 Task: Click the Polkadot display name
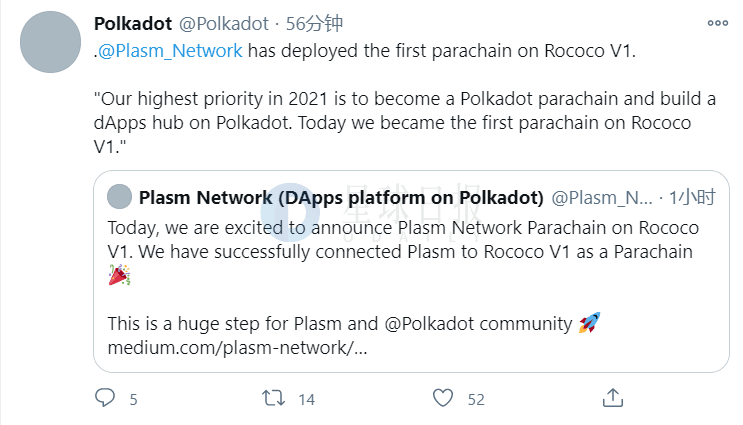pos(133,23)
